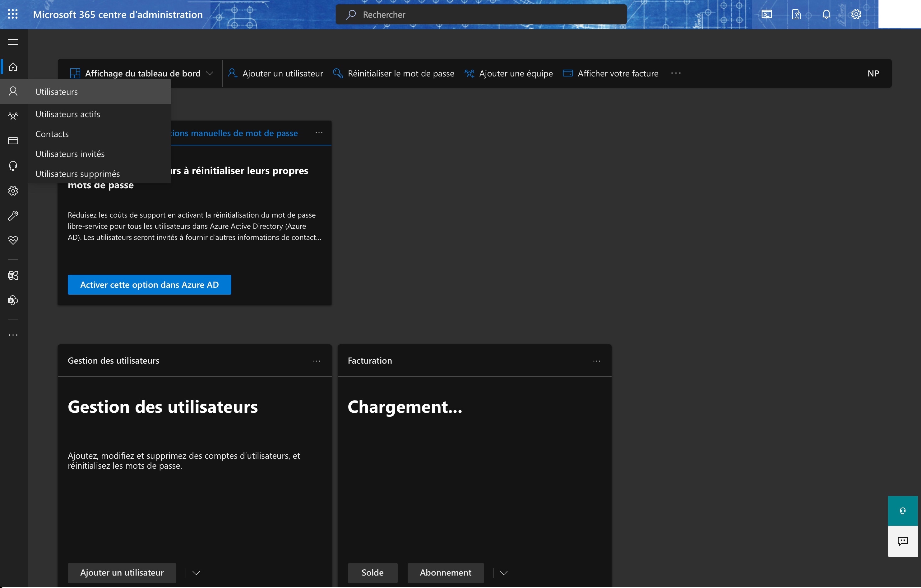Click the notifications bell icon
Viewport: 921px width, 588px height.
pyautogui.click(x=826, y=15)
